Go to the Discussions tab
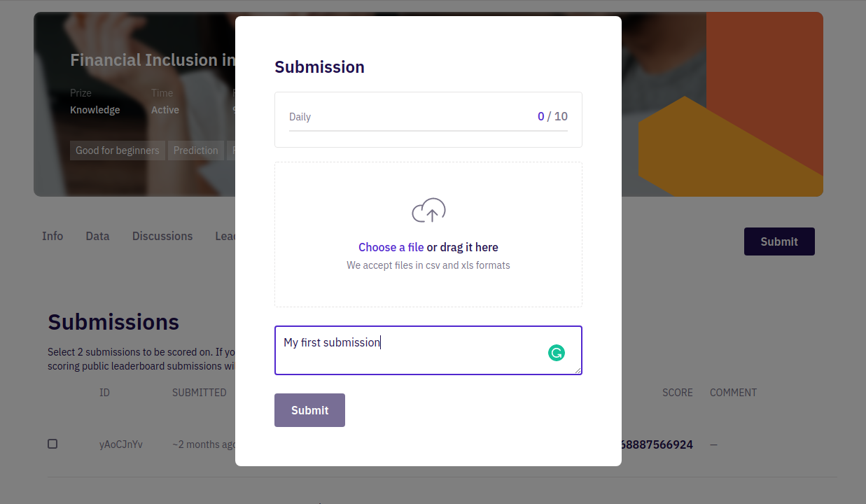The width and height of the screenshot is (866, 504). tap(162, 236)
